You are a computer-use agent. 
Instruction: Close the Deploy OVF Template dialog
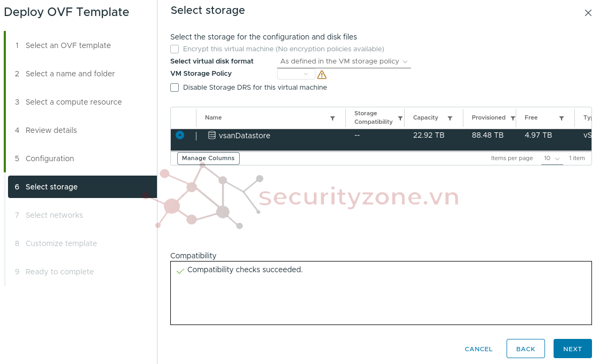pyautogui.click(x=588, y=13)
